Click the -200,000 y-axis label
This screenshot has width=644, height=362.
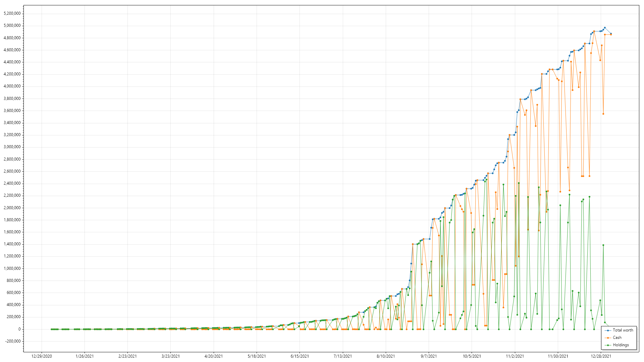click(12, 341)
